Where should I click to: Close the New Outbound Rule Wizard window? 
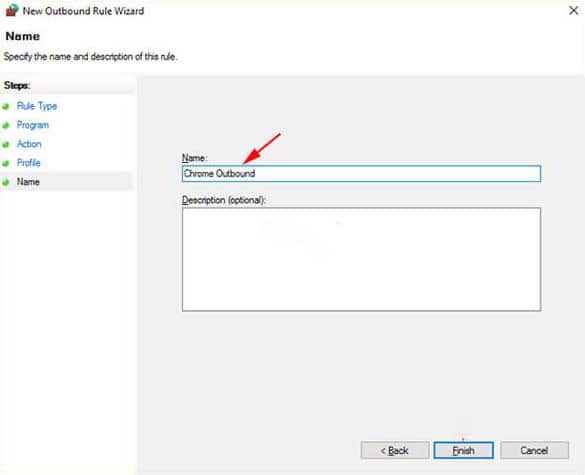point(573,10)
